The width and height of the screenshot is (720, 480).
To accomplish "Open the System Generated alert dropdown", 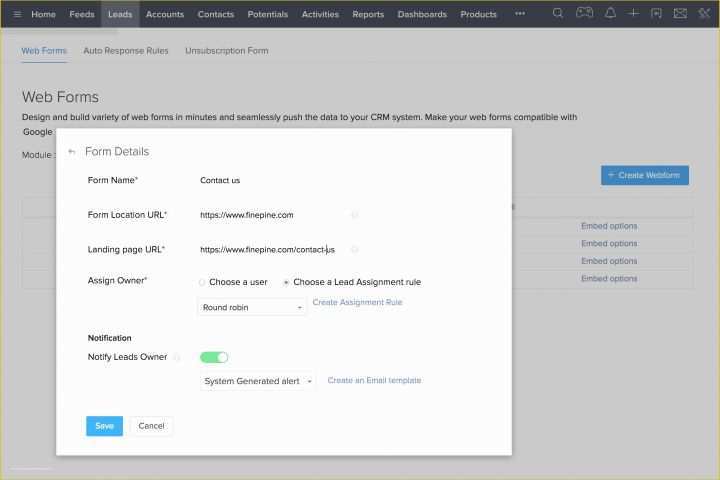I will point(258,381).
